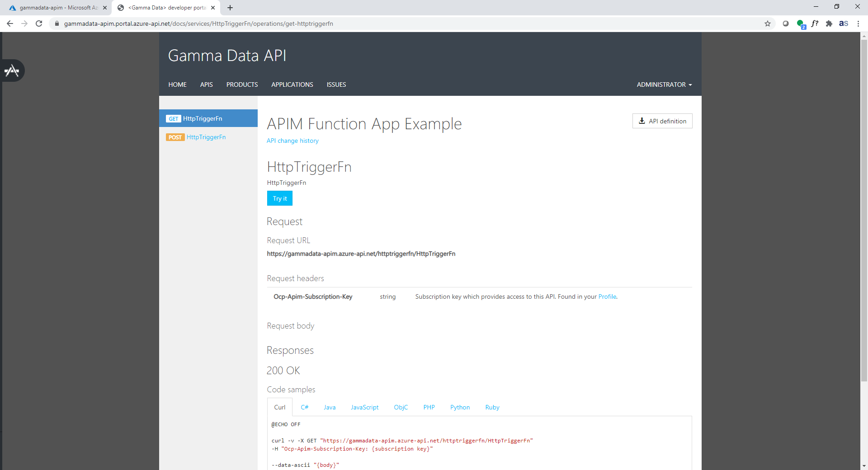This screenshot has height=470, width=868.
Task: Click the browser forward arrow
Action: point(24,23)
